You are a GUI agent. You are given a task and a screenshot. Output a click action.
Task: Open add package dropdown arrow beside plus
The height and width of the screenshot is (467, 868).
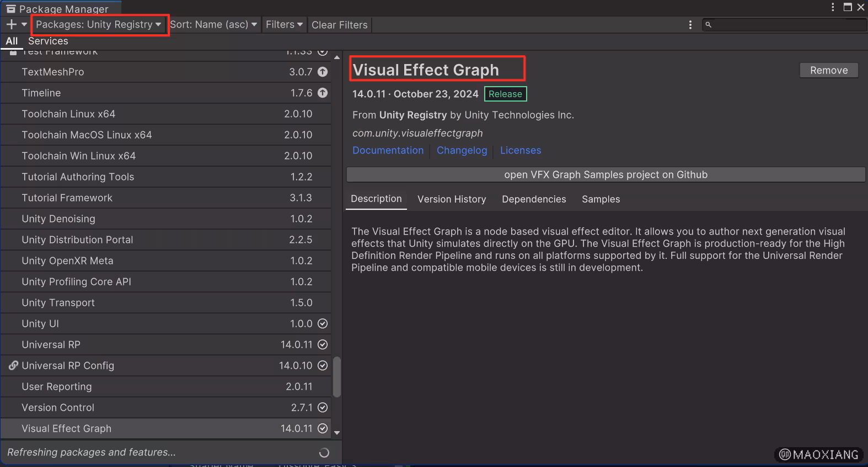[x=24, y=24]
